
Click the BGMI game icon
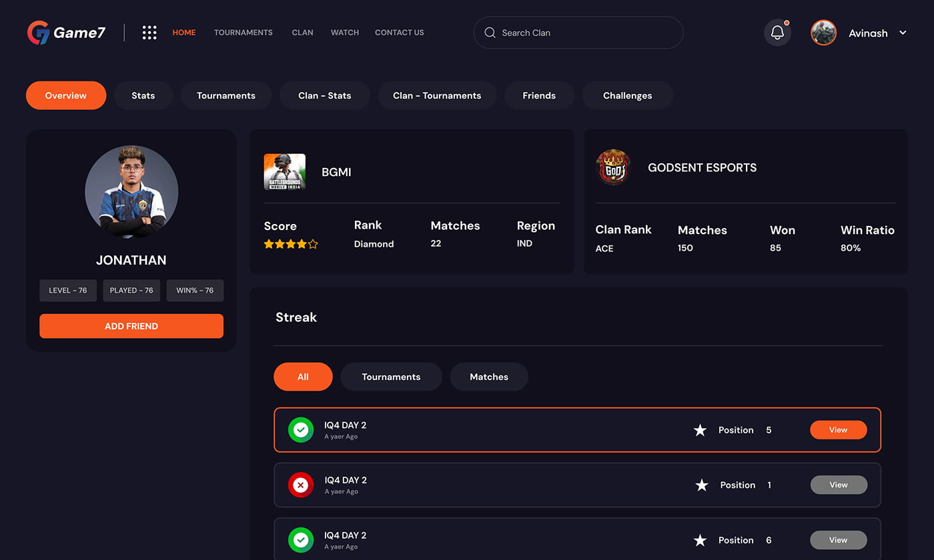pyautogui.click(x=285, y=172)
